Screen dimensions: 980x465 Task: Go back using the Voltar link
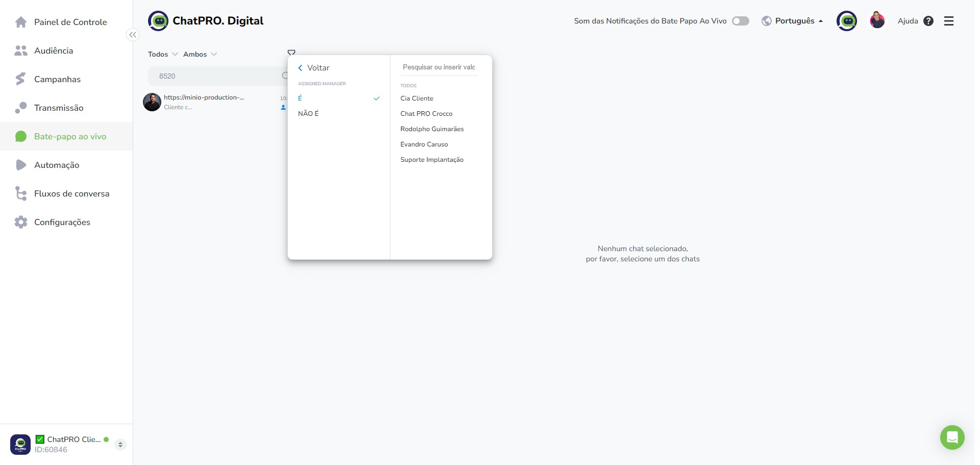point(314,68)
